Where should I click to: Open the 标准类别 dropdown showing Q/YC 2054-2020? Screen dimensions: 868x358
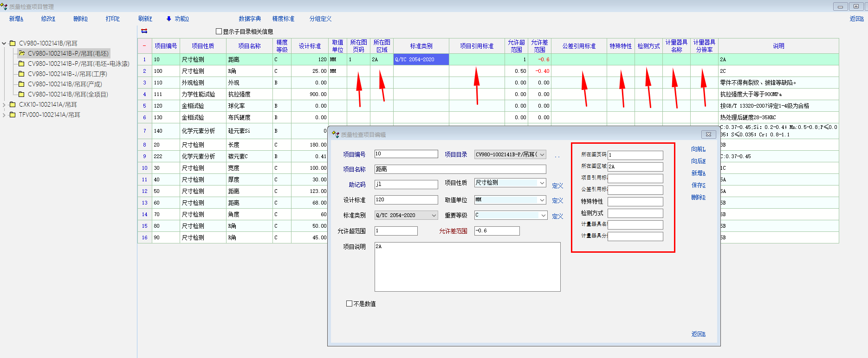pos(434,215)
